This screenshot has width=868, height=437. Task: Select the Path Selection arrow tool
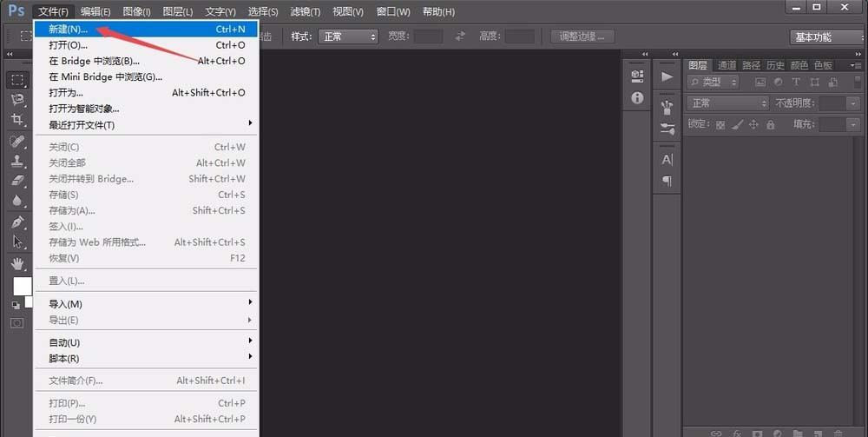click(x=17, y=242)
